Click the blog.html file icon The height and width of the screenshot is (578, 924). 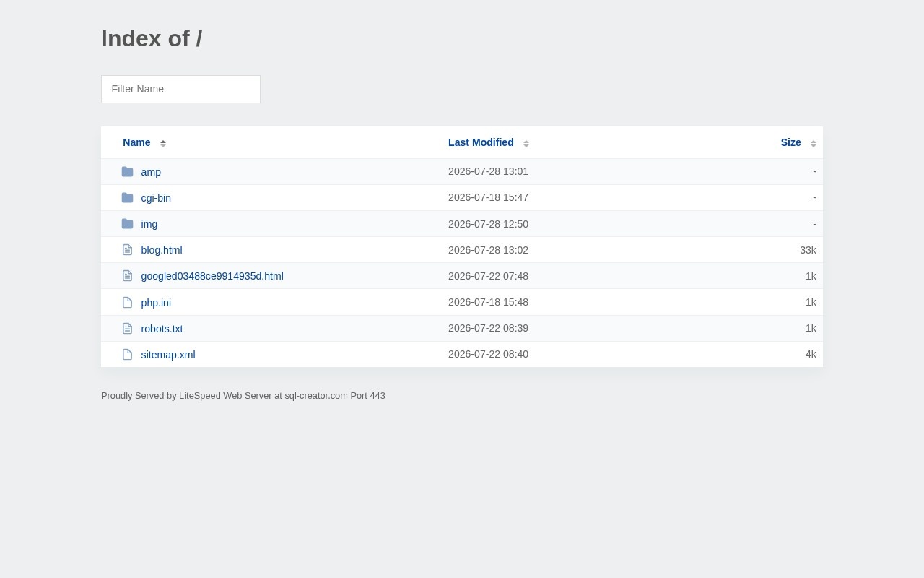[127, 250]
